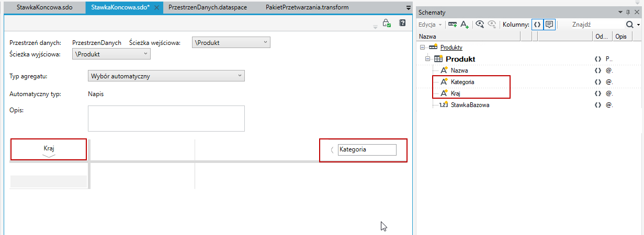Click the first search-view icon in Schematy toolbar
The width and height of the screenshot is (644, 235).
click(480, 25)
